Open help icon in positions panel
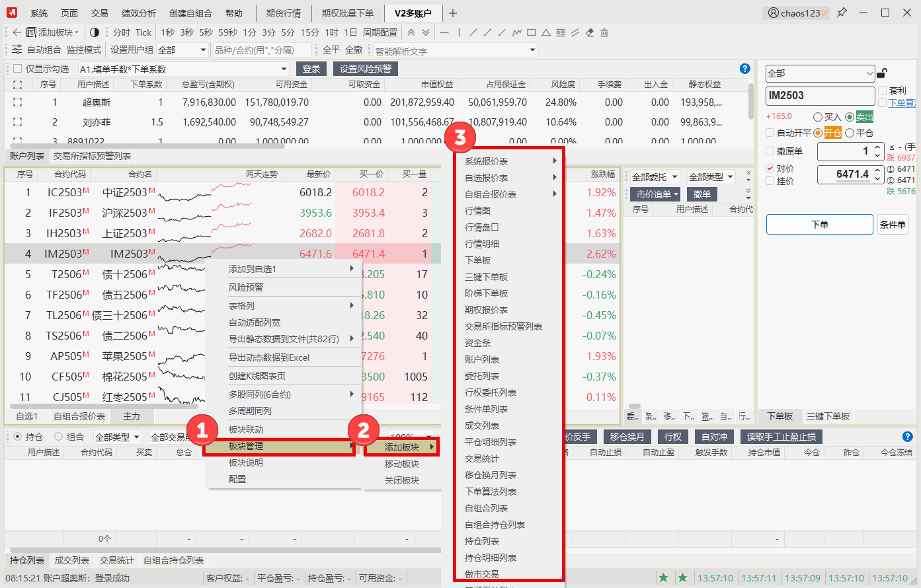 click(908, 437)
